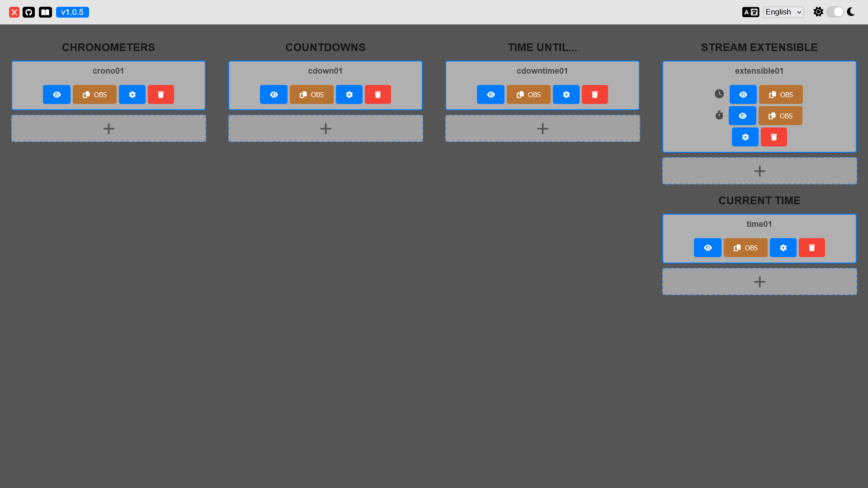Screen dimensions: 868x488
Task: Click the clock icon next to extensible01 top
Action: [x=720, y=94]
